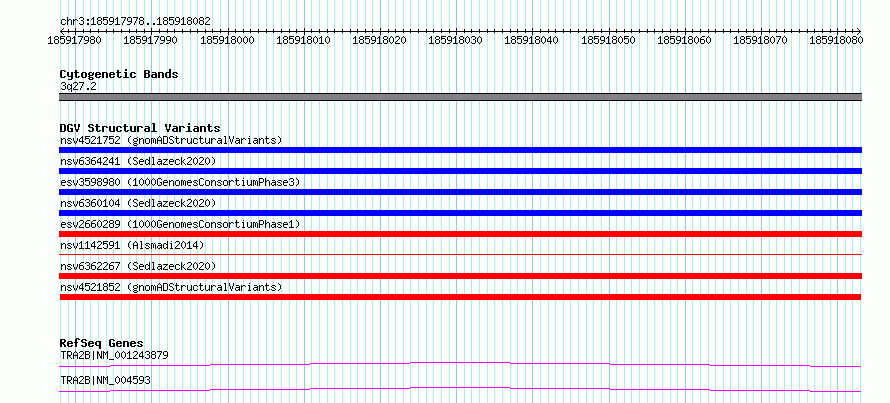The image size is (890, 403).
Task: Select the gray 3q27.2 cytoband bar
Action: click(460, 97)
